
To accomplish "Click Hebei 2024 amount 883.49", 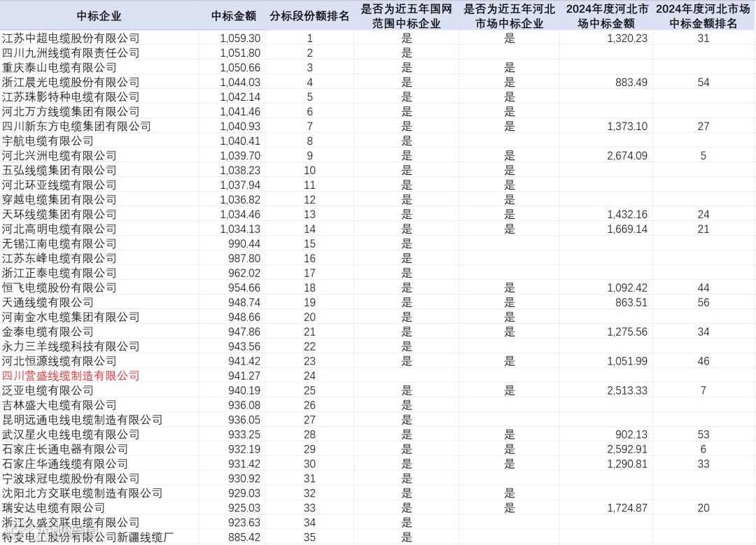I will pos(631,83).
